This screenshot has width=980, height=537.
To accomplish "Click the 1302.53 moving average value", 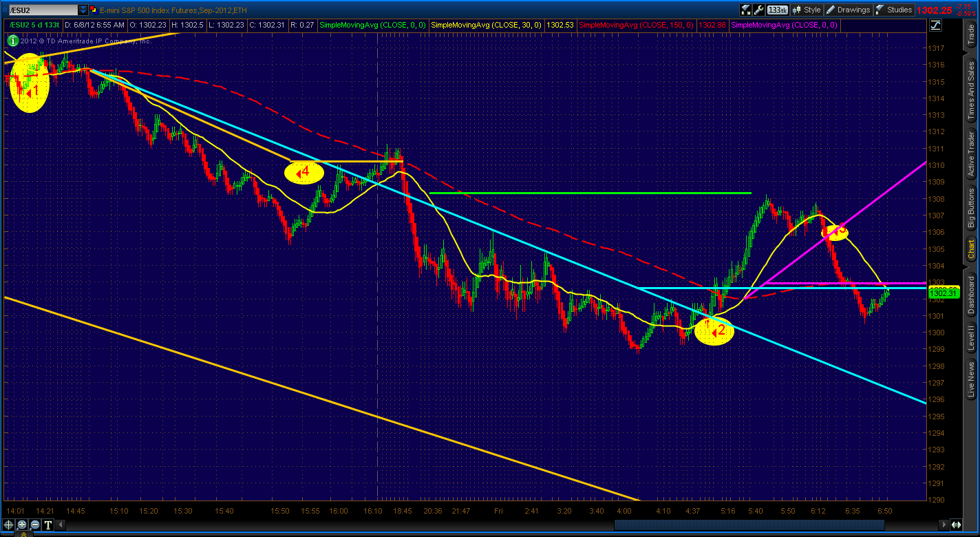I will 560,25.
